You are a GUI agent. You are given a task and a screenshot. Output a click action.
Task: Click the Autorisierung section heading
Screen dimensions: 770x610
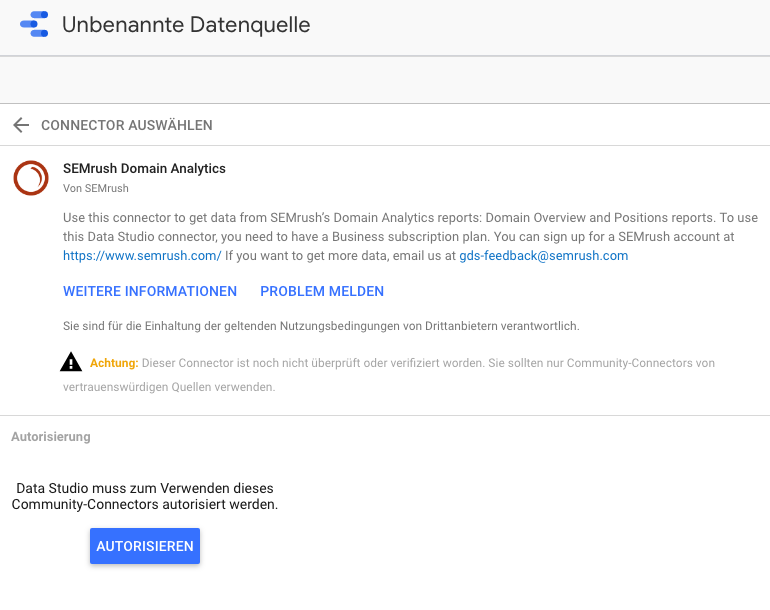pos(51,437)
